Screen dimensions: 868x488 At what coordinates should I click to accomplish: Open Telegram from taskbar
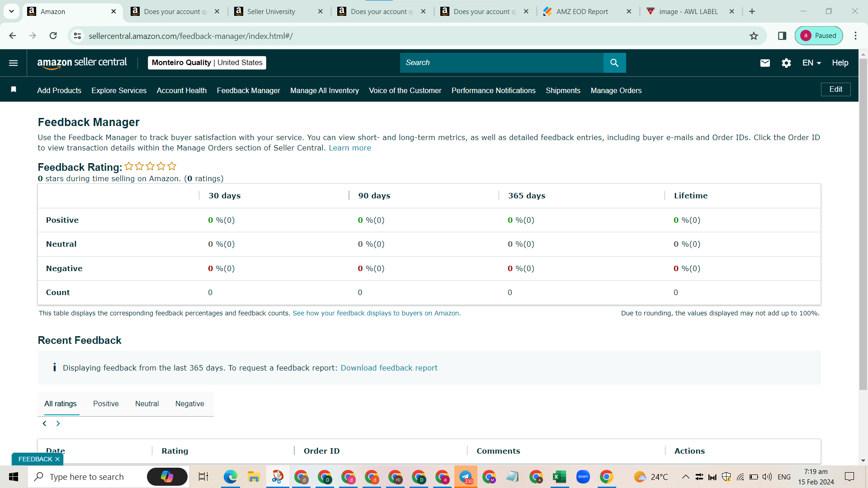click(x=466, y=477)
